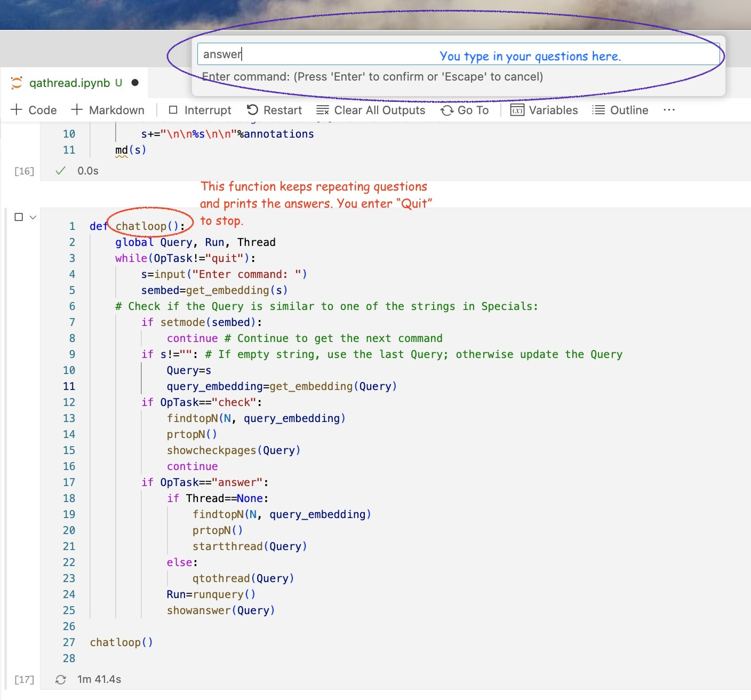Open the Variables panel
This screenshot has width=751, height=700.
pyautogui.click(x=544, y=110)
